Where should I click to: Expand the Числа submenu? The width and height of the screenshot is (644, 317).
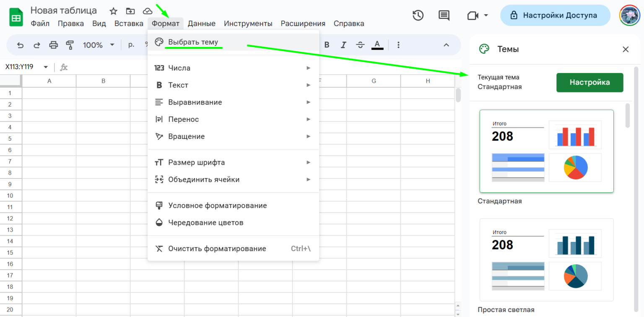tap(233, 68)
